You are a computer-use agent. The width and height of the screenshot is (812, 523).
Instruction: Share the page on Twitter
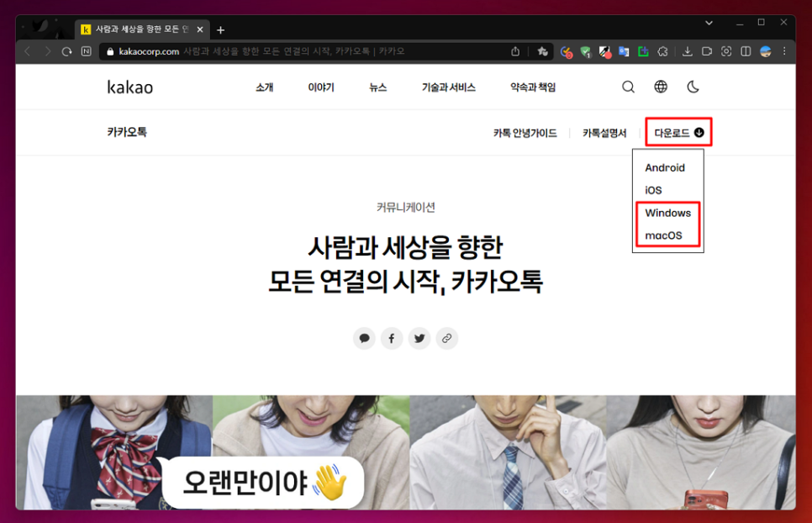tap(419, 338)
